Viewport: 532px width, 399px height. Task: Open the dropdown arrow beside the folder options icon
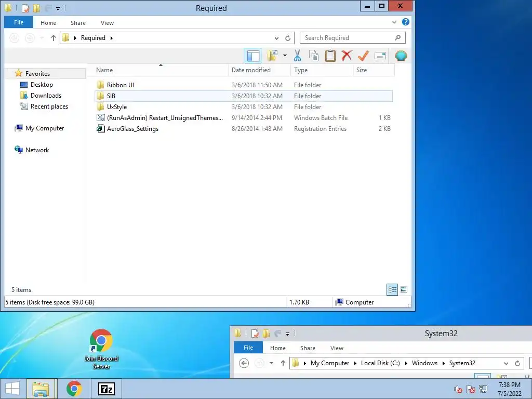click(x=285, y=56)
